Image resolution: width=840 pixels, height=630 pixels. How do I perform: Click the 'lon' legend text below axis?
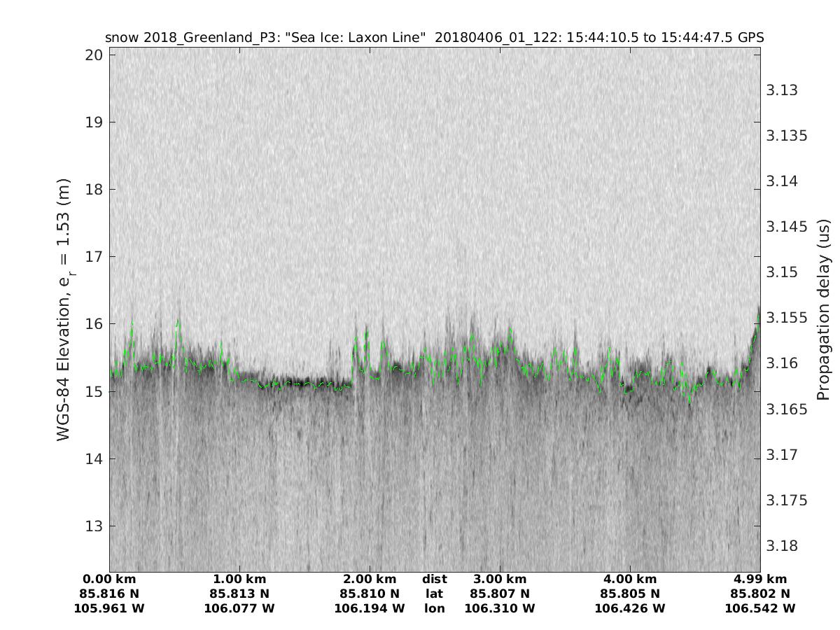[434, 608]
